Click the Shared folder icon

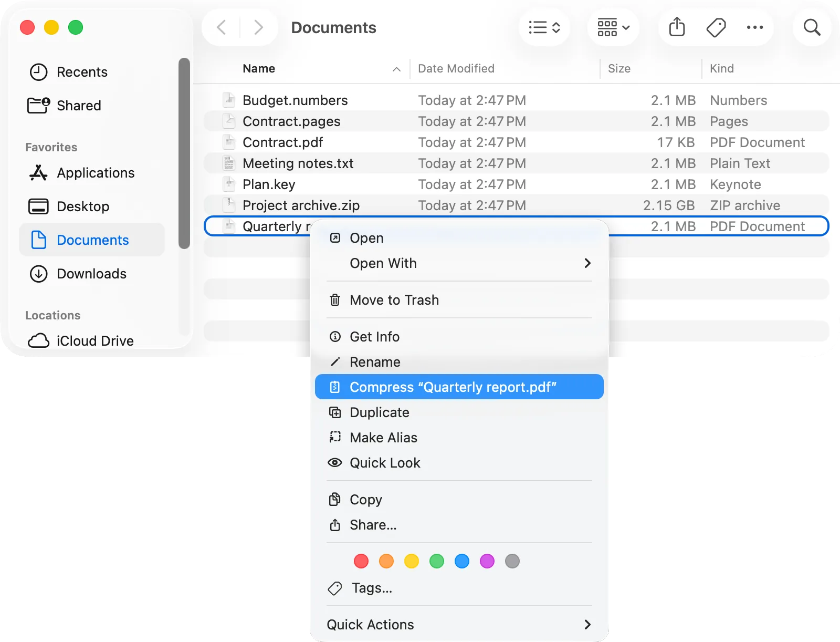39,106
